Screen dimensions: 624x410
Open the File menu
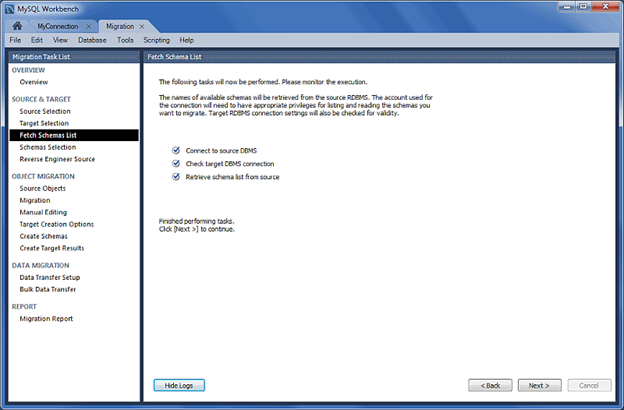15,40
